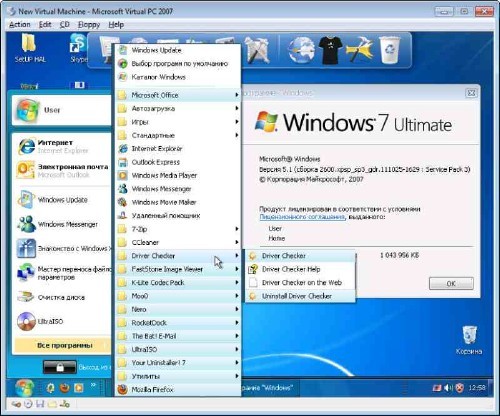Click Firefox icon in quick launch bar

coord(64,388)
